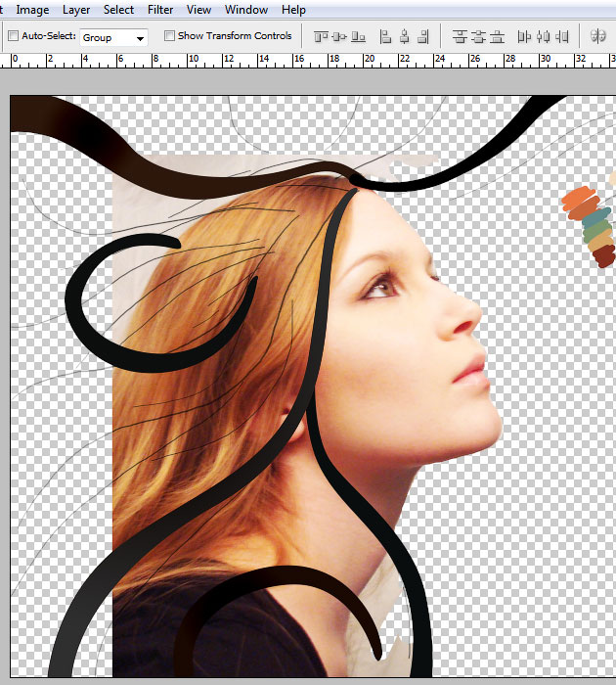The image size is (616, 685).
Task: Click the horizontal ruler at mark 16
Action: pos(298,60)
